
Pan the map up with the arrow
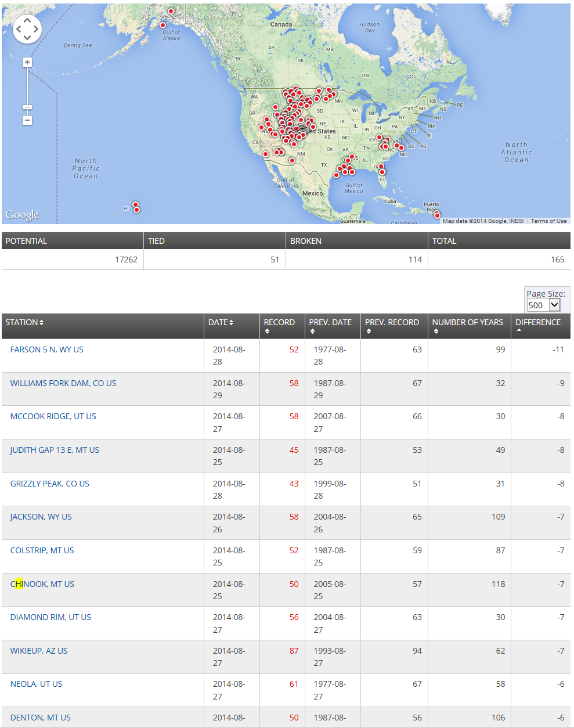pos(27,20)
